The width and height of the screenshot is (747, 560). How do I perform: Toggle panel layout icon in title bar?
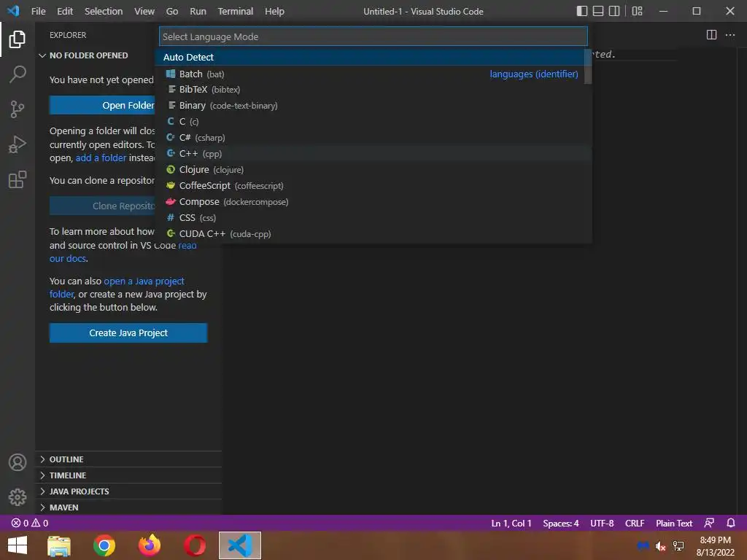[598, 11]
